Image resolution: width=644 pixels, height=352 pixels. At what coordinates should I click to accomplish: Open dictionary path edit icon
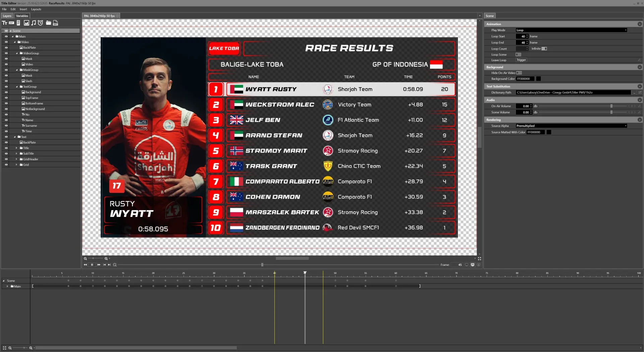(640, 93)
